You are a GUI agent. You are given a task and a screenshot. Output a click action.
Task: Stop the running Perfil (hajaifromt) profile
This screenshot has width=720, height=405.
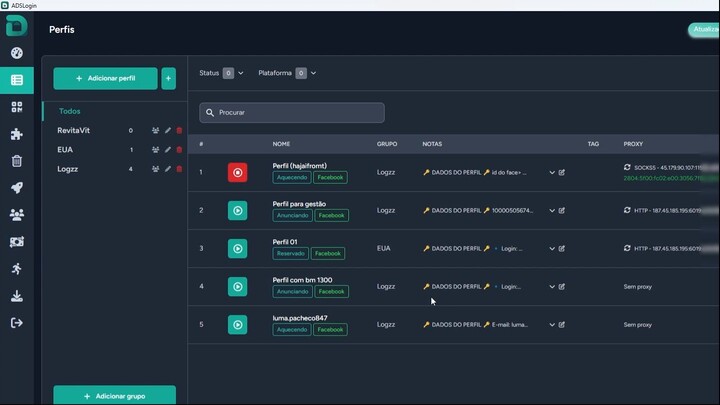pos(237,173)
